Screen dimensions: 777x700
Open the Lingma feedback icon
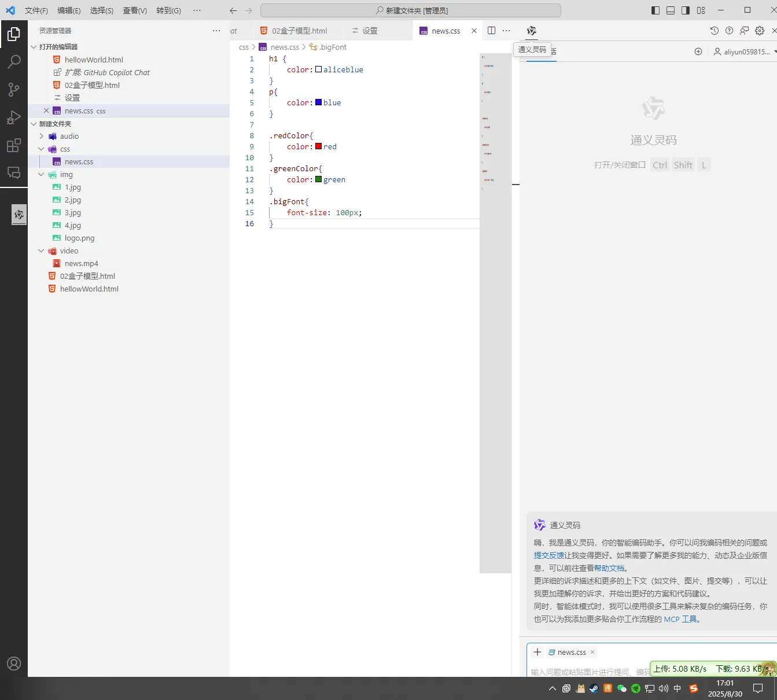coord(745,31)
